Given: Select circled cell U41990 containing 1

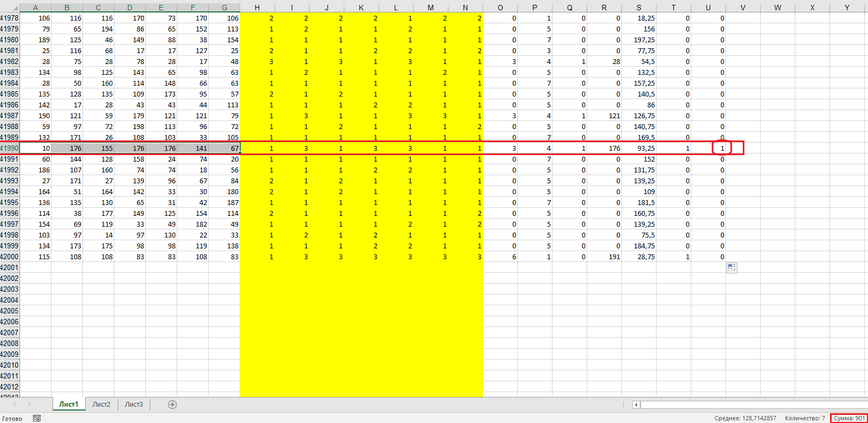Looking at the screenshot, I should (x=722, y=148).
